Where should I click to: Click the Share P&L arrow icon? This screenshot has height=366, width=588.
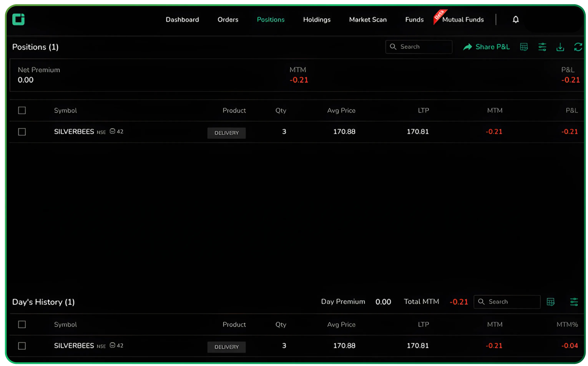(468, 47)
